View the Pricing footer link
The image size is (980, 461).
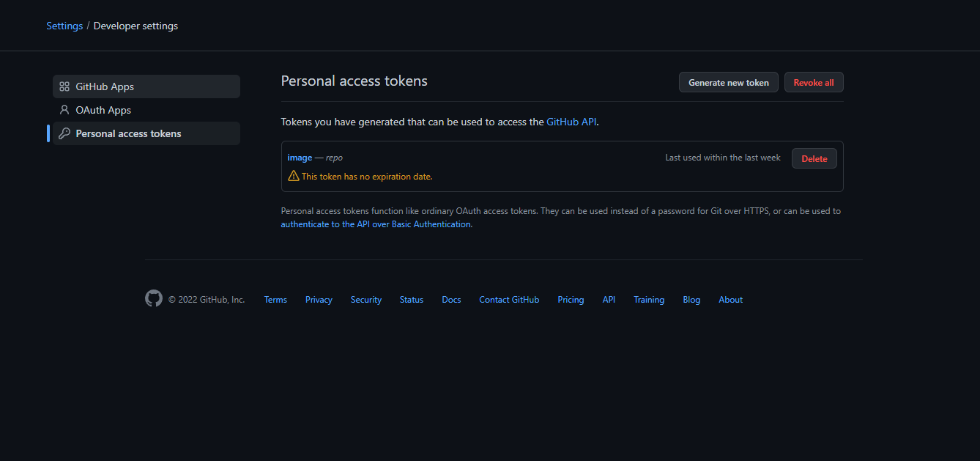pos(571,300)
